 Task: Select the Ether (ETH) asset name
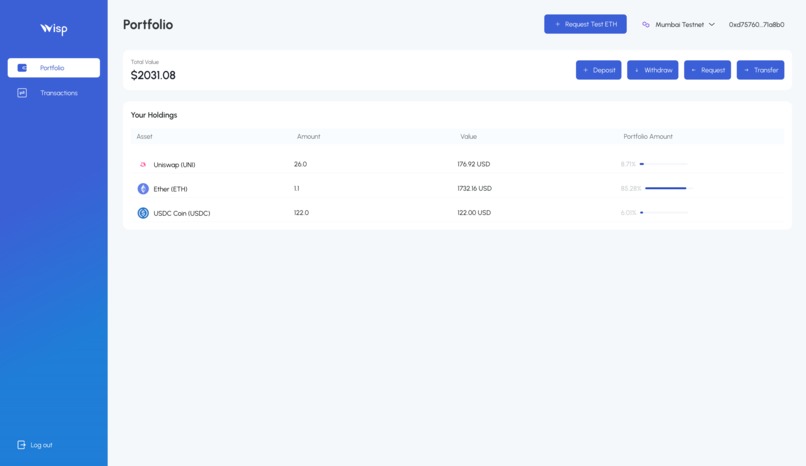pyautogui.click(x=170, y=189)
